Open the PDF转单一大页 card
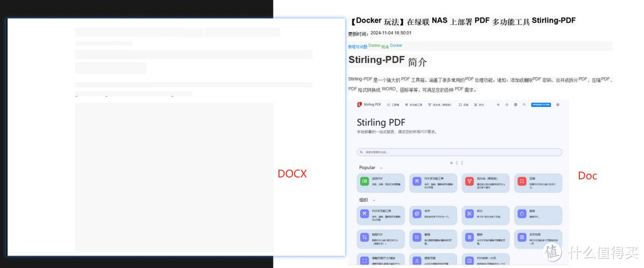Image resolution: width=644 pixels, height=268 pixels. point(485,260)
